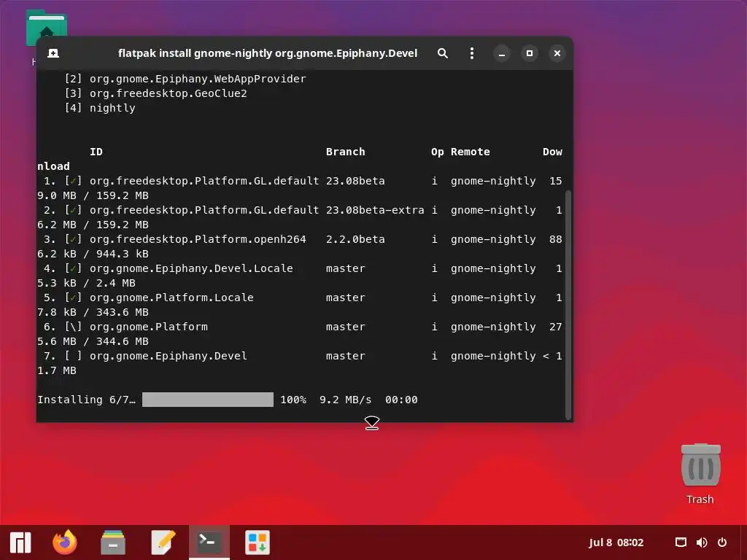747x560 pixels.
Task: Click row 6 org.gnome.Platform entry
Action: (x=149, y=327)
